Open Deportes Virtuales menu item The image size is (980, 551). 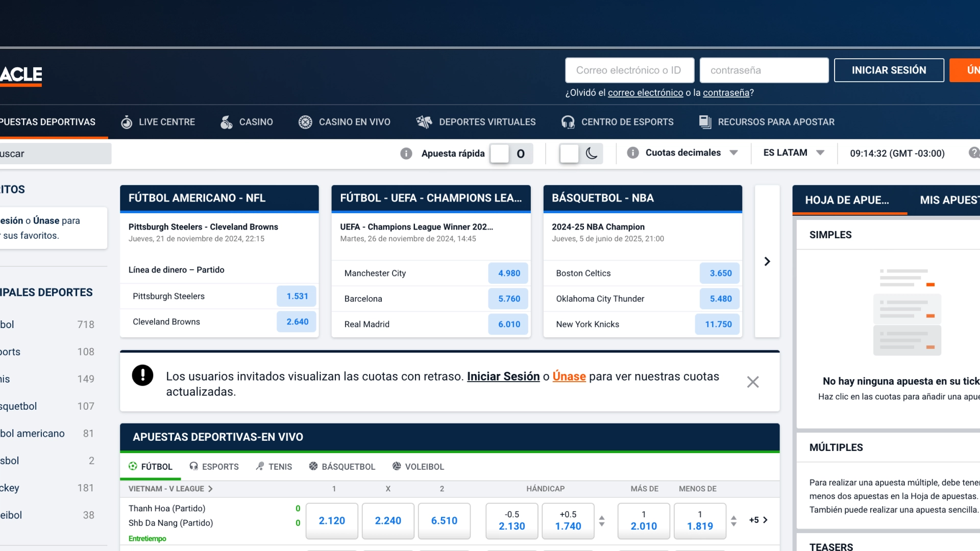click(476, 122)
